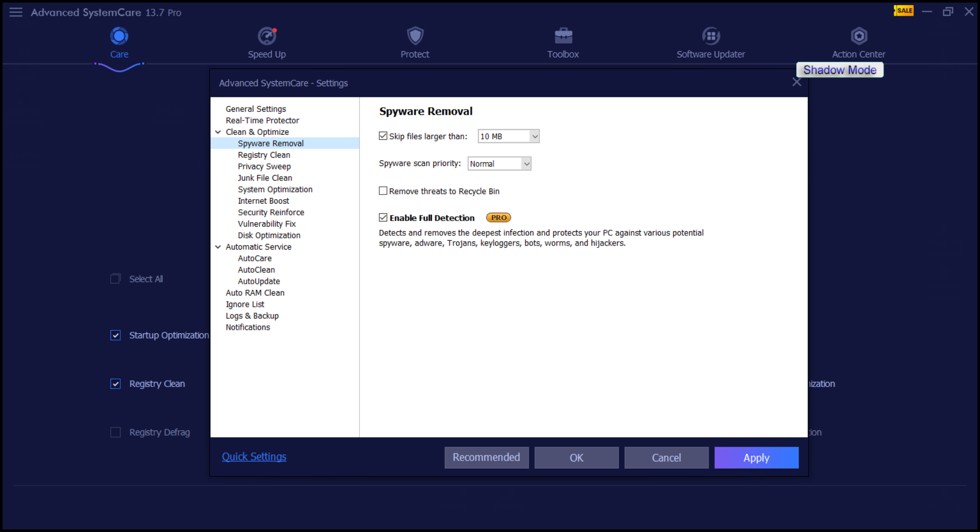
Task: Open the Care tab icon
Action: [x=119, y=36]
